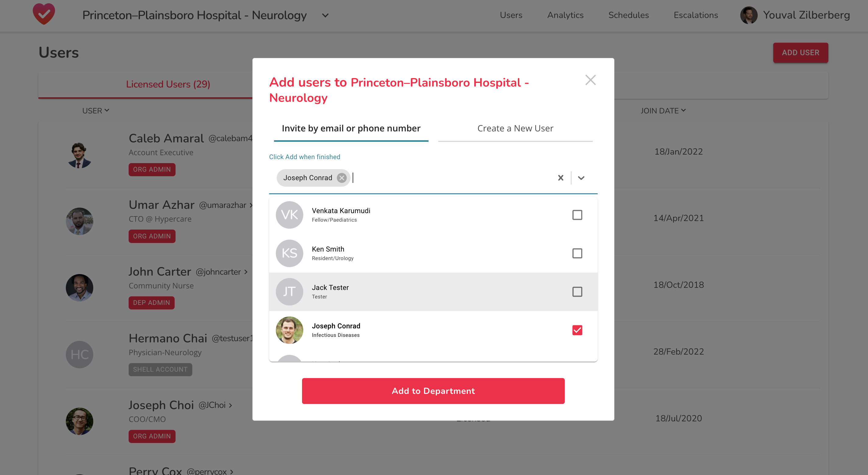Viewport: 868px width, 475px height.
Task: Uncheck Joseph Conrad
Action: pos(577,330)
